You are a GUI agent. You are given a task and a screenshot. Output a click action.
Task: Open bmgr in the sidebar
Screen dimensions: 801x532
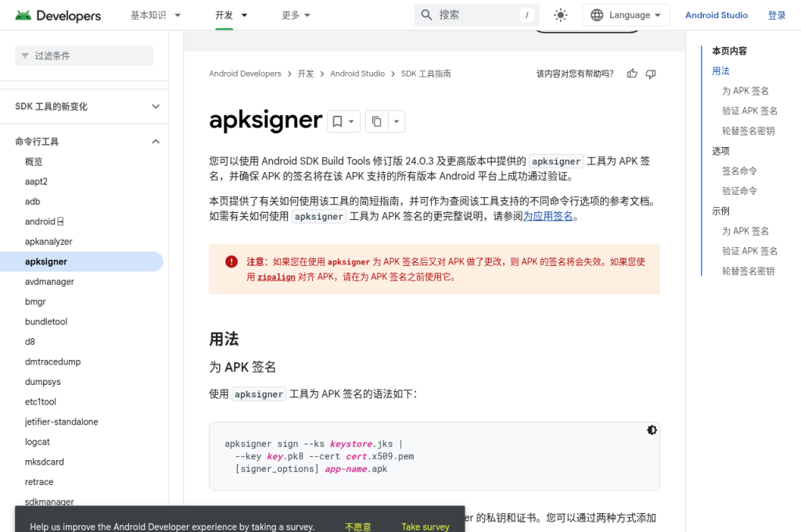tap(35, 301)
